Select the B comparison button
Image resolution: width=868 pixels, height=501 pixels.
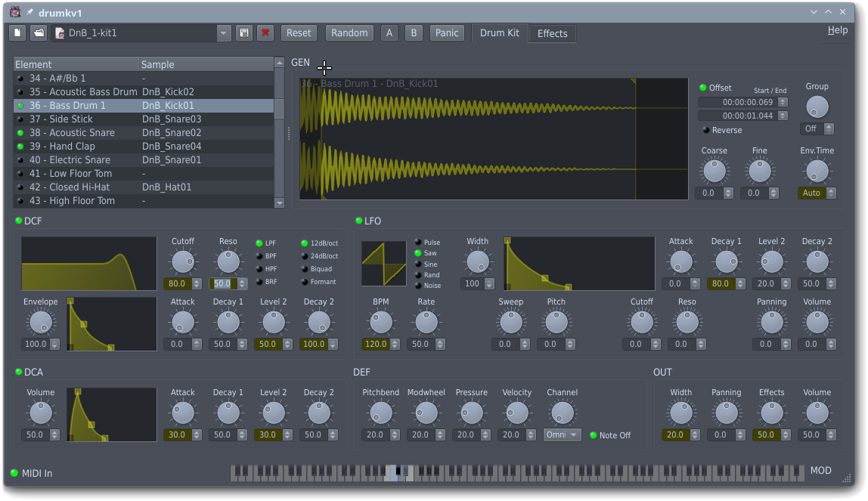coord(414,32)
